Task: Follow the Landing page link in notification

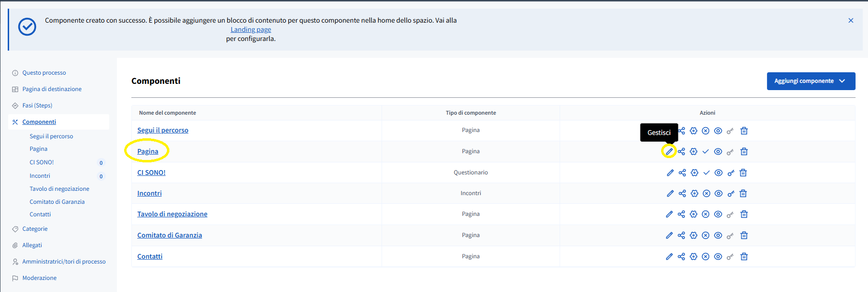Action: [x=251, y=29]
